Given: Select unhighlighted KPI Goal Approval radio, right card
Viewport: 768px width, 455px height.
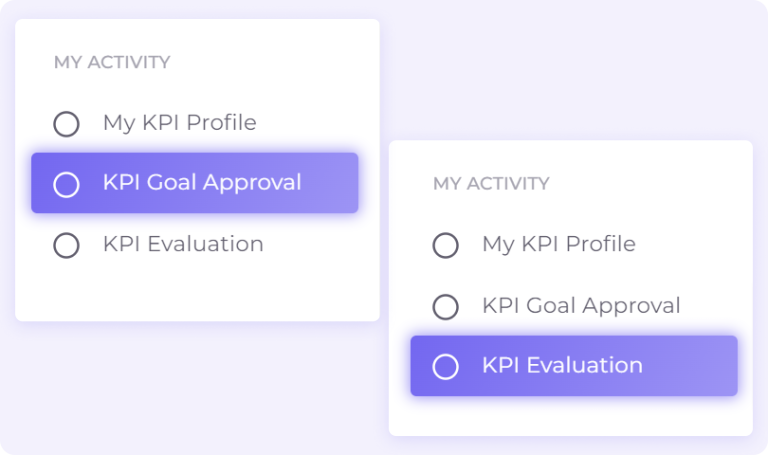Looking at the screenshot, I should tap(445, 306).
